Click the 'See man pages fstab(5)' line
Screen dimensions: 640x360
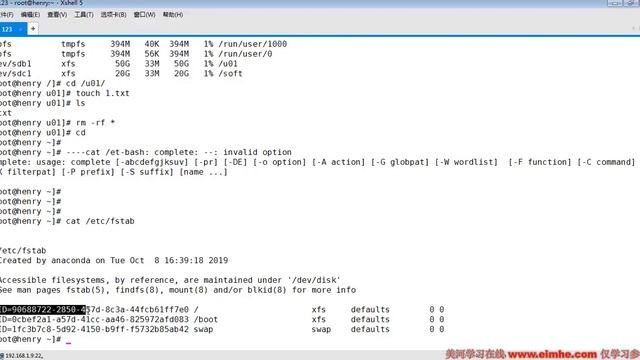click(178, 290)
